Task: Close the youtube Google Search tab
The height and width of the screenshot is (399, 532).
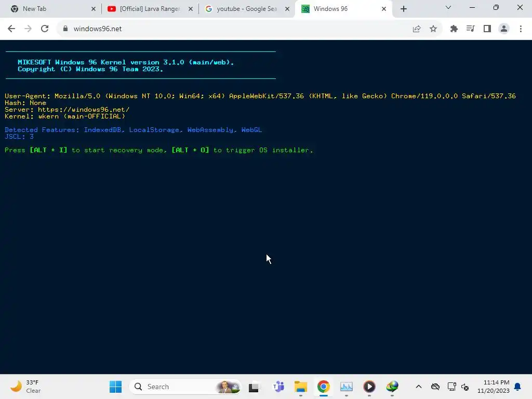Action: 287,9
